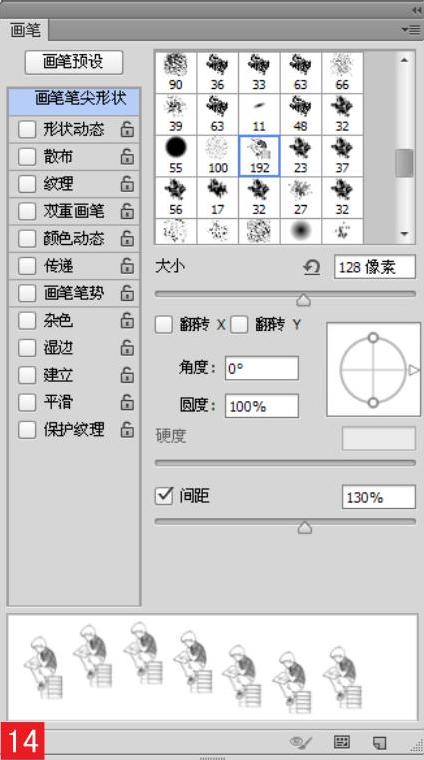Create new brush with page icon
Image resolution: width=424 pixels, height=760 pixels.
click(x=379, y=743)
